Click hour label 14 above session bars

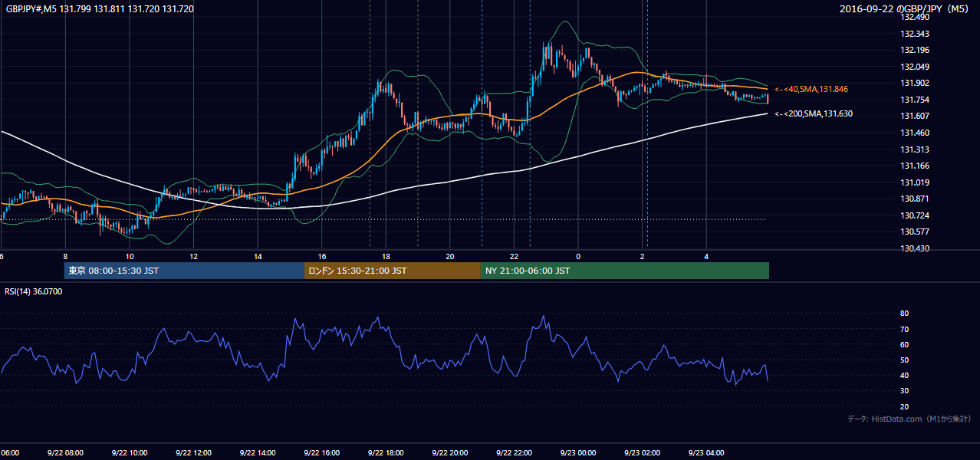(258, 257)
